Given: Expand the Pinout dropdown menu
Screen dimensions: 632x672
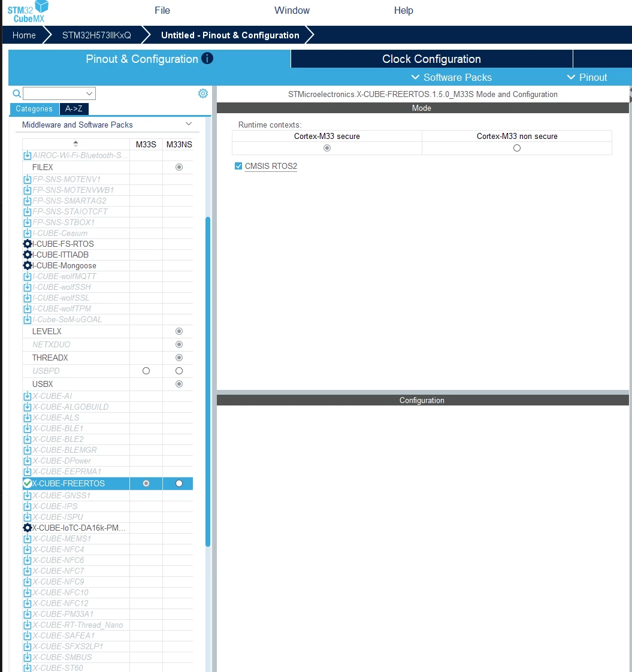Looking at the screenshot, I should [587, 77].
